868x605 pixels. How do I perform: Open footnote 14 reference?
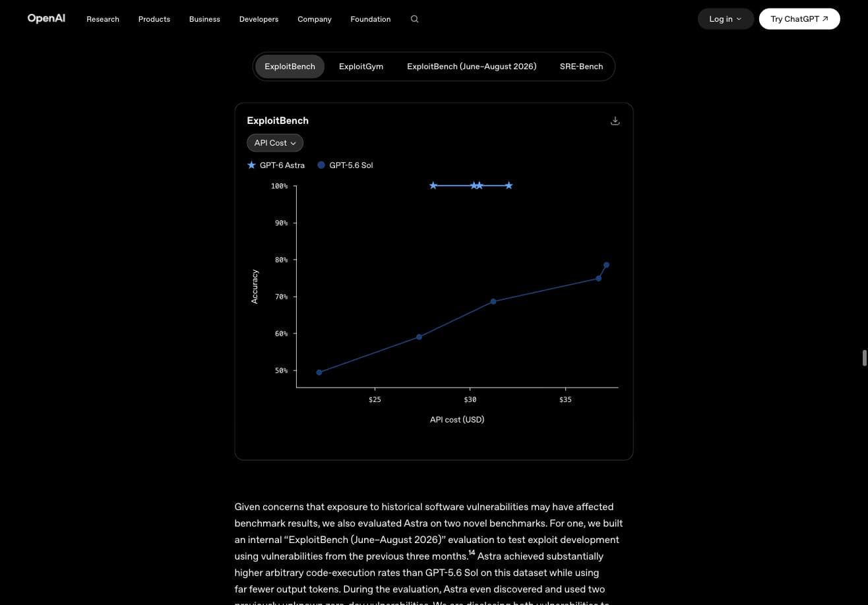pos(472,553)
